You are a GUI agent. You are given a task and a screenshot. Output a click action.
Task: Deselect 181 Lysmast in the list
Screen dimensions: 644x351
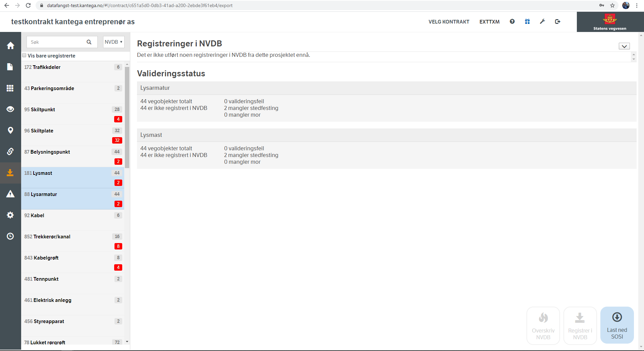pos(73,178)
